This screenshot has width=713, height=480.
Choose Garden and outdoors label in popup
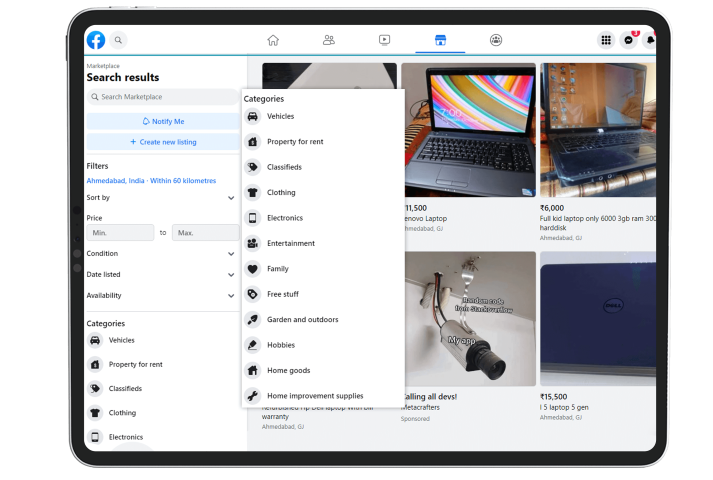pos(303,320)
